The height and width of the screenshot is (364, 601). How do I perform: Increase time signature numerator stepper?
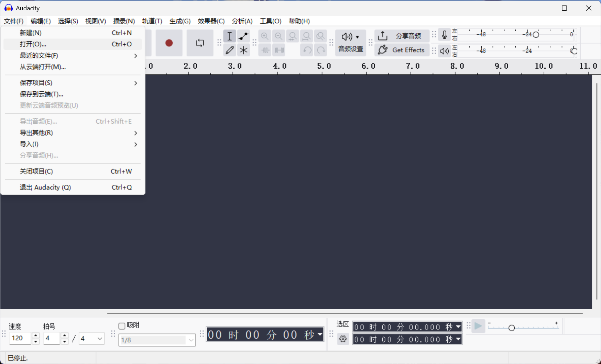pos(65,335)
